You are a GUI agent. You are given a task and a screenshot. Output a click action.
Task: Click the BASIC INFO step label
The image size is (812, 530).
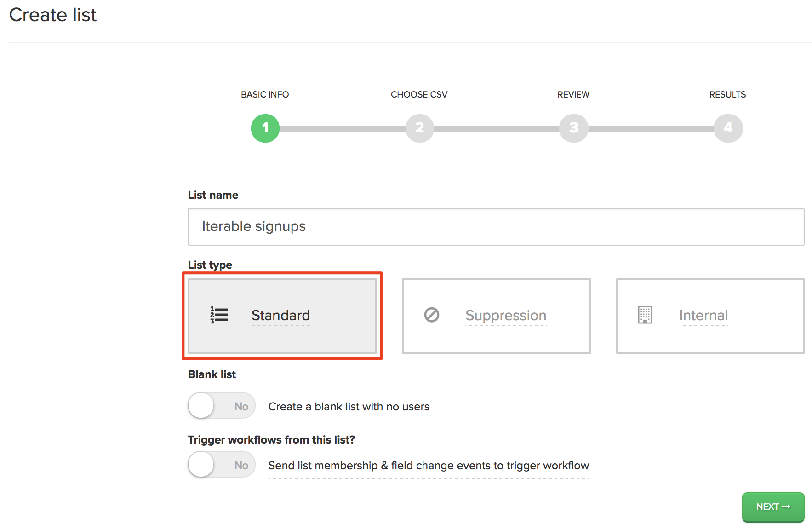265,94
